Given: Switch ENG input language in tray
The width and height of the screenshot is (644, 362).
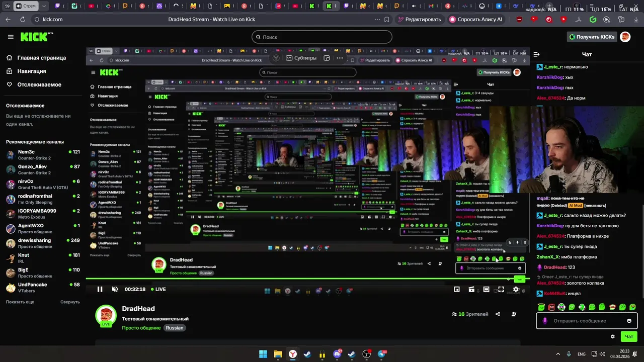Looking at the screenshot, I should pos(582,354).
